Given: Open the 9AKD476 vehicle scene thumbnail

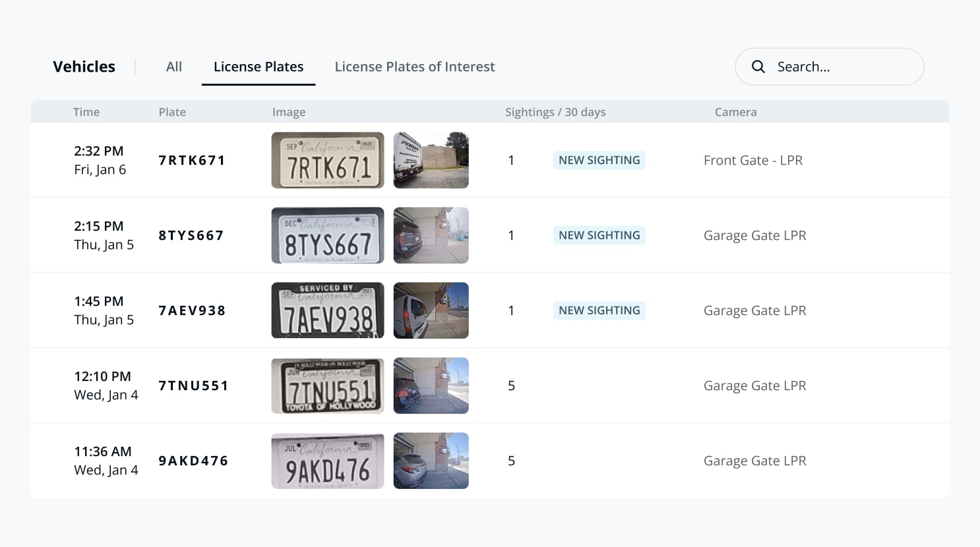Looking at the screenshot, I should pos(431,461).
